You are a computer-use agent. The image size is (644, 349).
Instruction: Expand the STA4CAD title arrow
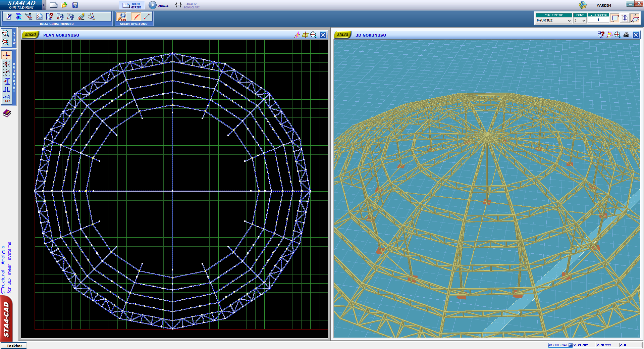coord(44,5)
